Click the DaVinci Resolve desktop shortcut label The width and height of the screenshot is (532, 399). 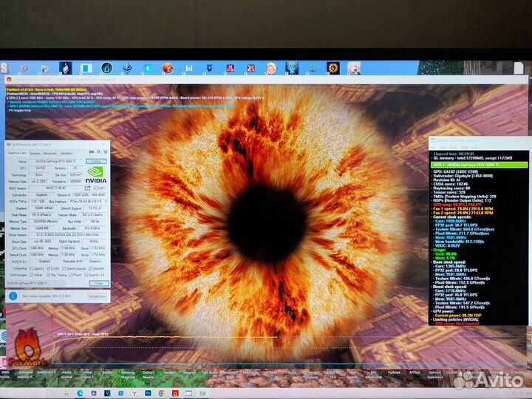pyautogui.click(x=149, y=375)
